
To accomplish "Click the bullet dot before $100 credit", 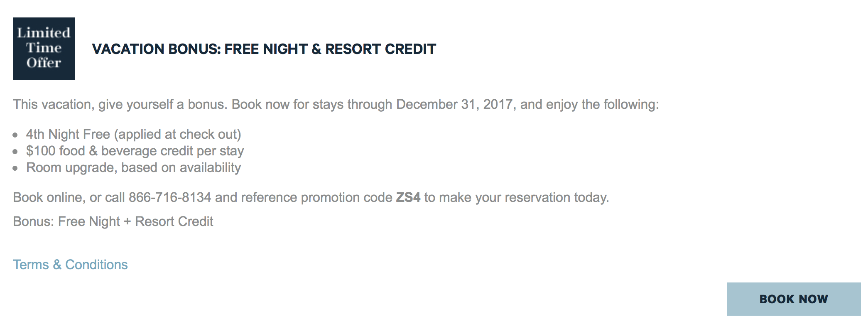I will 15,152.
